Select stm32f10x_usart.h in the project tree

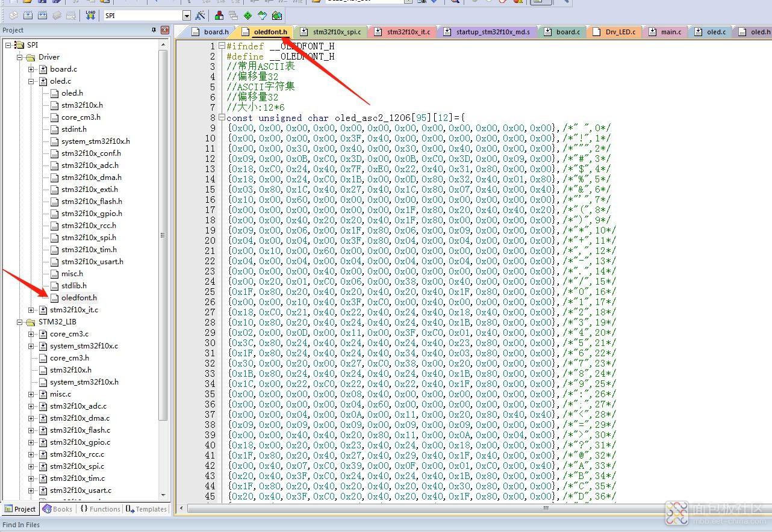[92, 262]
